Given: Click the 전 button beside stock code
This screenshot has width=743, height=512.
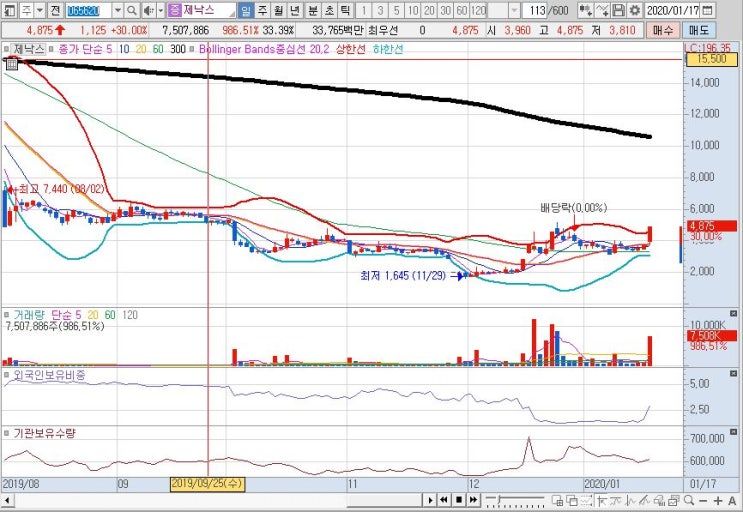Looking at the screenshot, I should coord(55,10).
